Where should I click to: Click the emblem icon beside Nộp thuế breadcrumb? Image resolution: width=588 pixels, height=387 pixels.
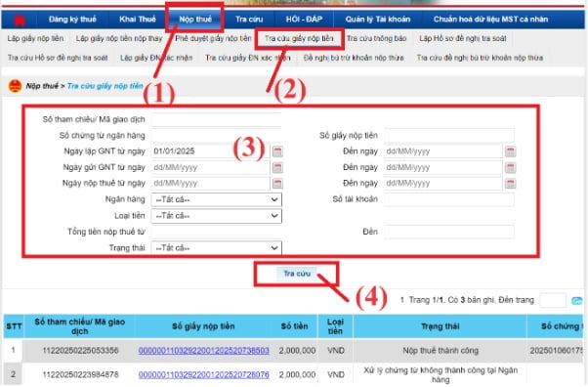(x=15, y=86)
